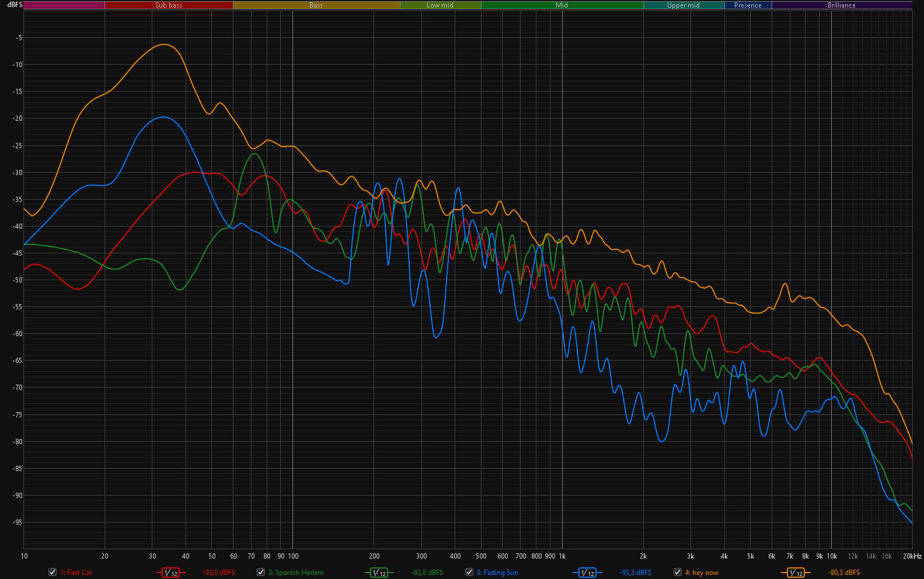Click the orange 1/12 smoothing icon for hey now
This screenshot has width=924, height=579.
coord(796,573)
